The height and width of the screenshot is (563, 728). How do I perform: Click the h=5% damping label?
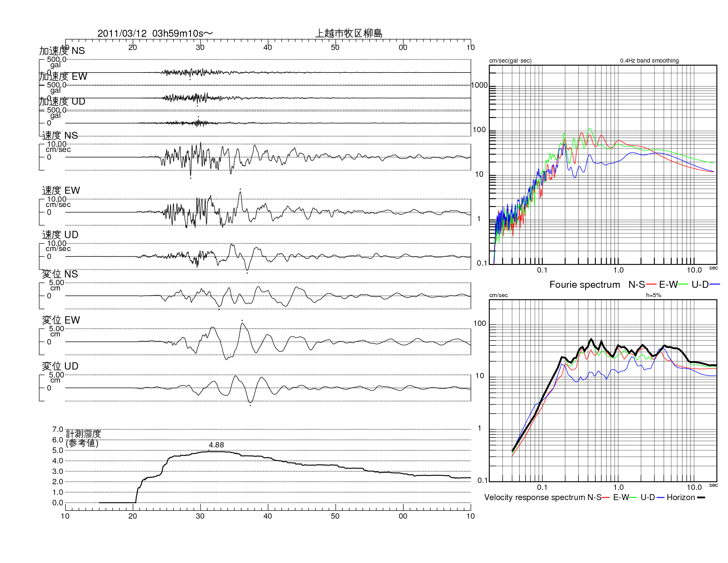coord(654,295)
